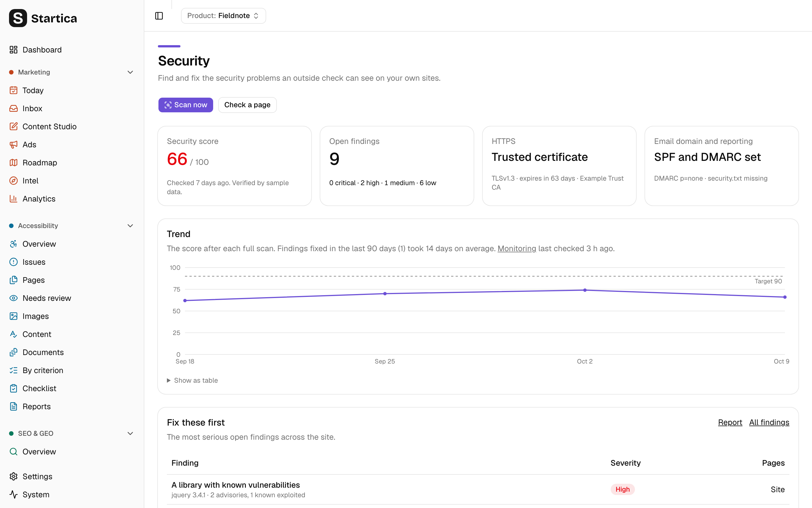The width and height of the screenshot is (812, 508).
Task: Click the High severity badge
Action: pyautogui.click(x=623, y=489)
